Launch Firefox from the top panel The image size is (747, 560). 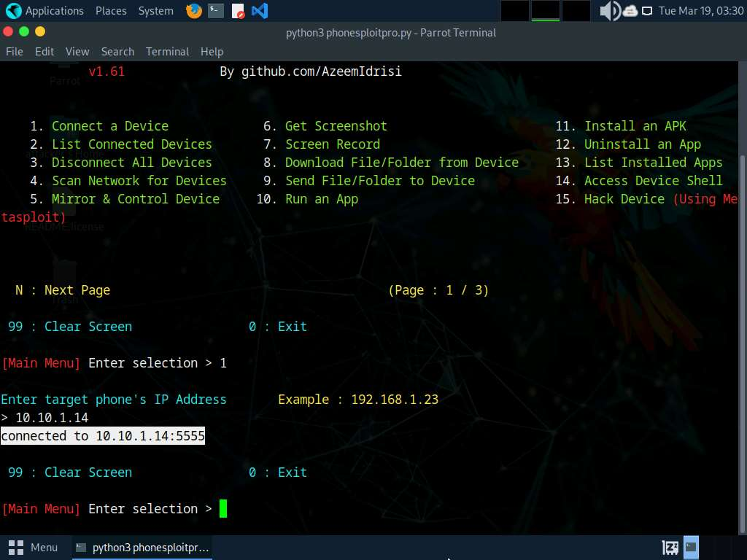(x=193, y=11)
